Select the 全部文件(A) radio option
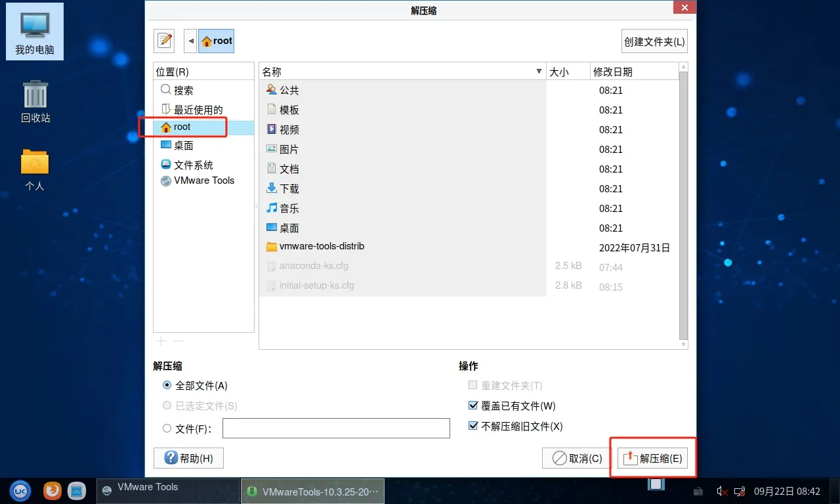Screen dimensions: 840x504 [167, 386]
